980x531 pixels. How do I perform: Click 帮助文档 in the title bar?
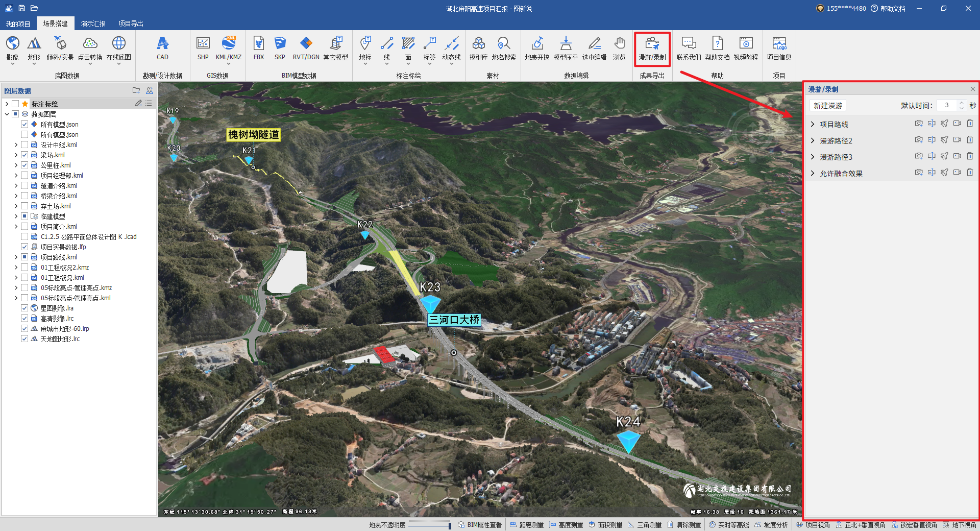(x=888, y=9)
